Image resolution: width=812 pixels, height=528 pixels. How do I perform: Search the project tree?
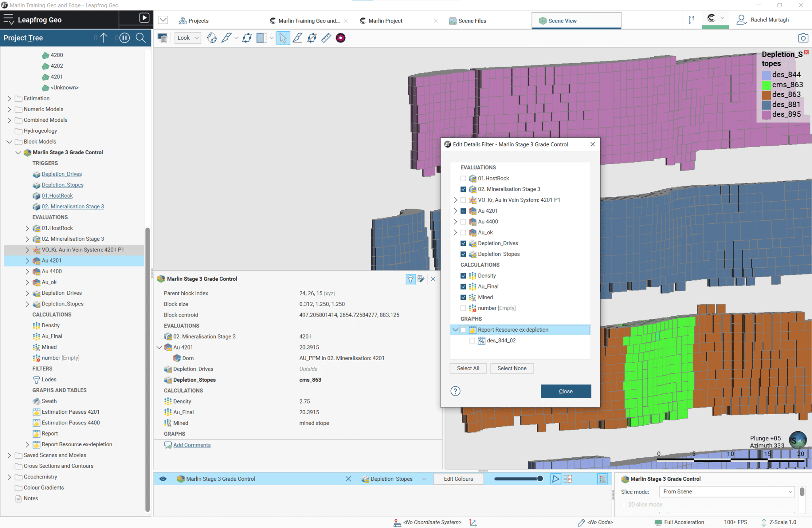tap(141, 38)
